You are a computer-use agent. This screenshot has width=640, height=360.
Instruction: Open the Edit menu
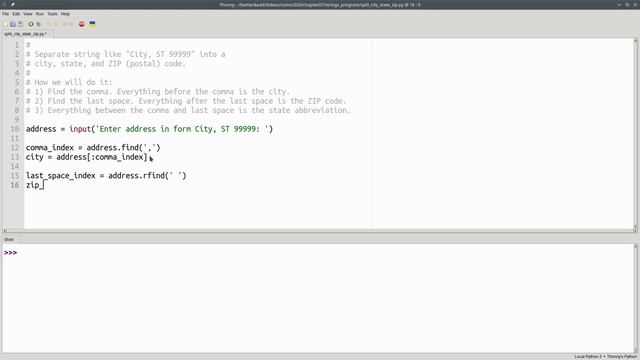pyautogui.click(x=16, y=14)
